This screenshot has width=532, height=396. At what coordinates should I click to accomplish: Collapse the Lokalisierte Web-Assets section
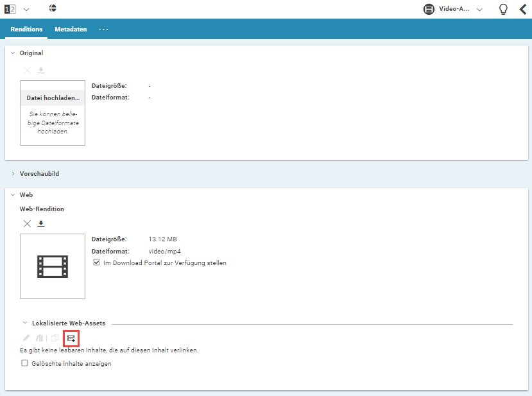point(25,323)
